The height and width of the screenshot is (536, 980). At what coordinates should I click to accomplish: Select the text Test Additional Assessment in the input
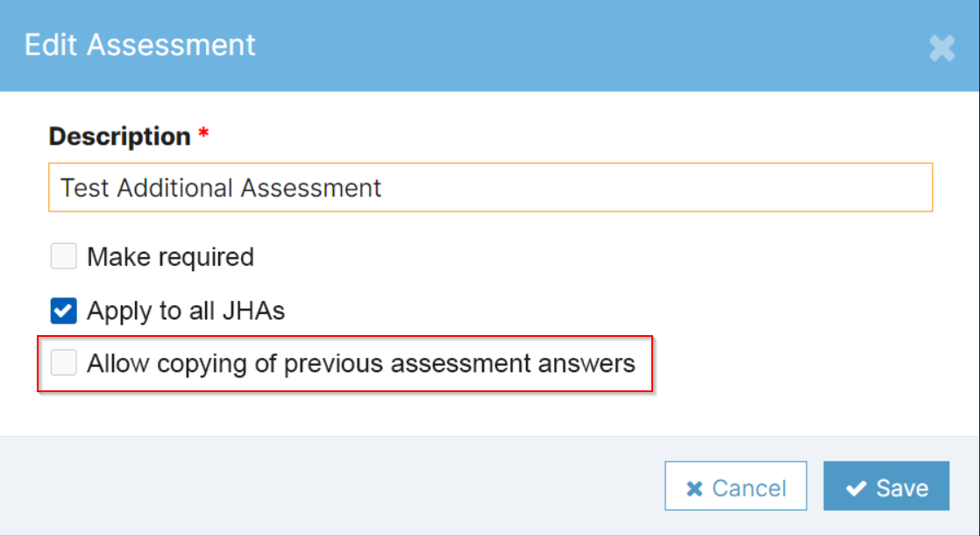pyautogui.click(x=220, y=187)
